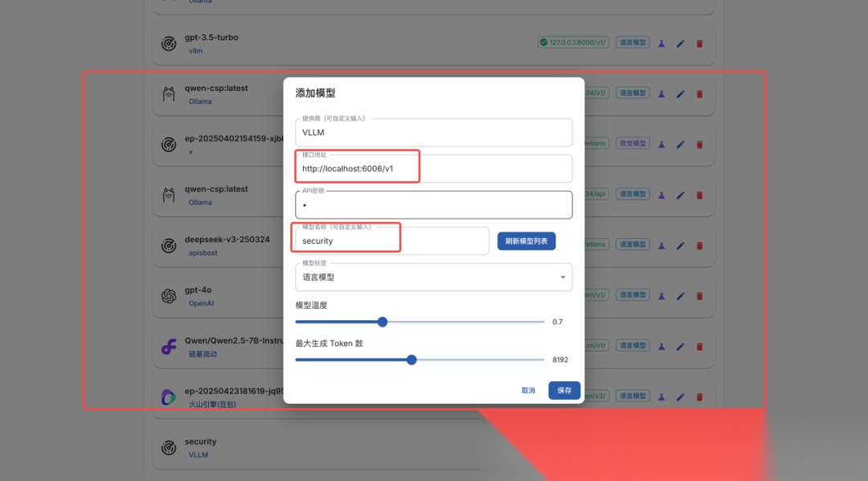Click the 刷新模型列表 button
Image resolution: width=868 pixels, height=481 pixels.
click(526, 241)
